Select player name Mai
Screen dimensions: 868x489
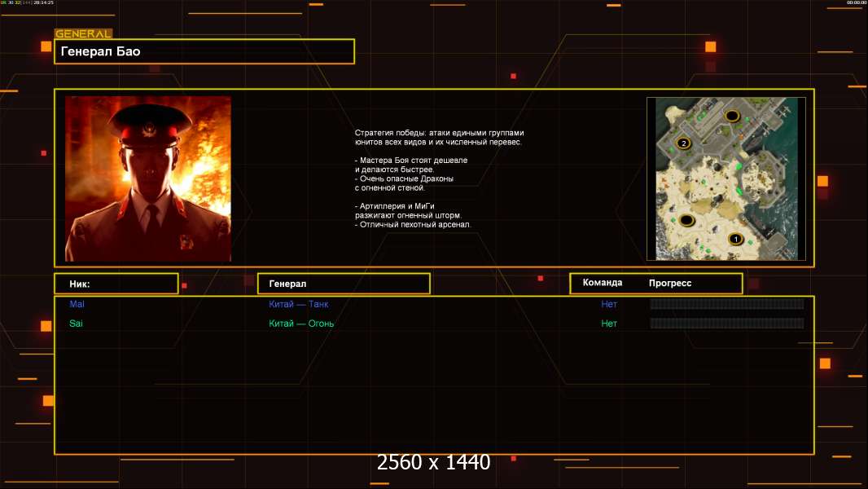pos(77,304)
